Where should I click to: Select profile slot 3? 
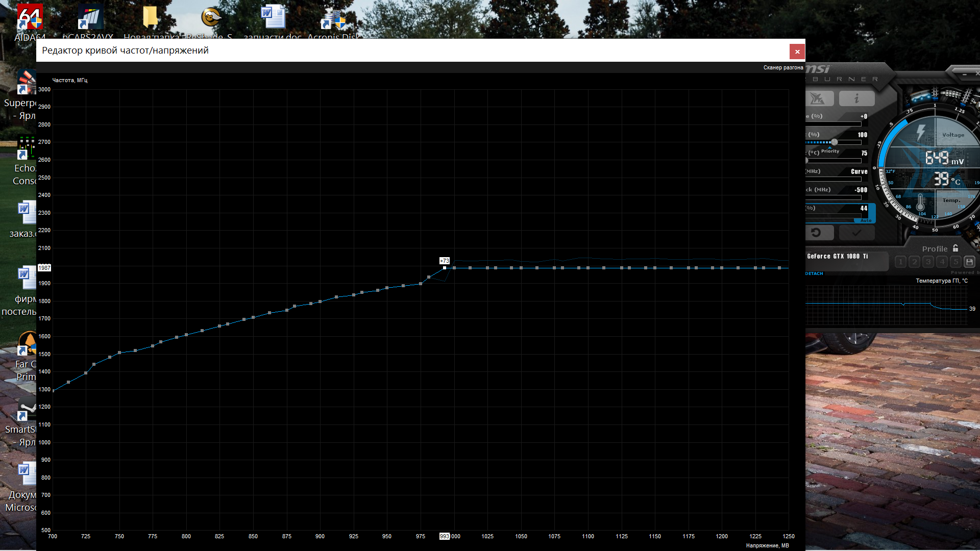point(928,262)
